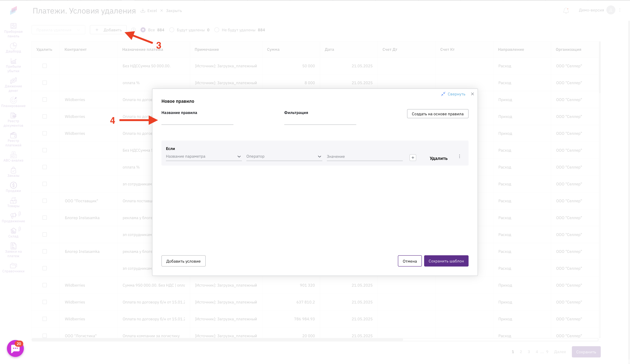
Task: Open the Правила удаления dropdown
Action: 58,30
